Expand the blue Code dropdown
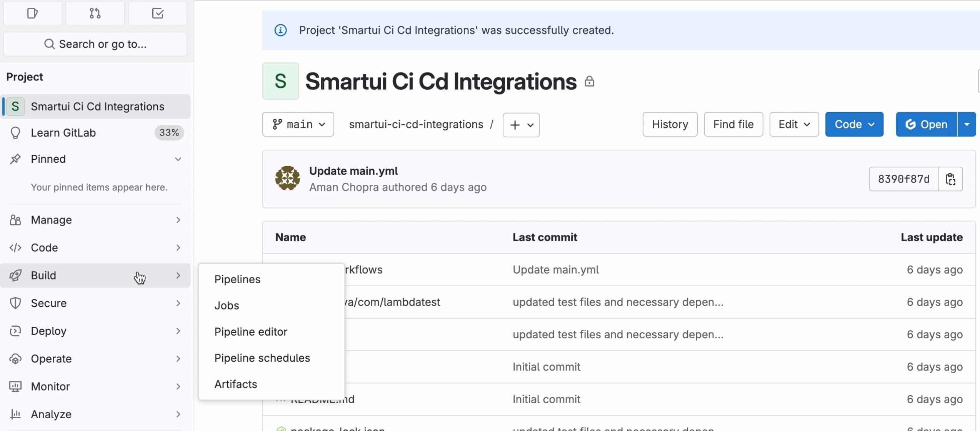Screen dimensions: 980x431 coord(854,124)
